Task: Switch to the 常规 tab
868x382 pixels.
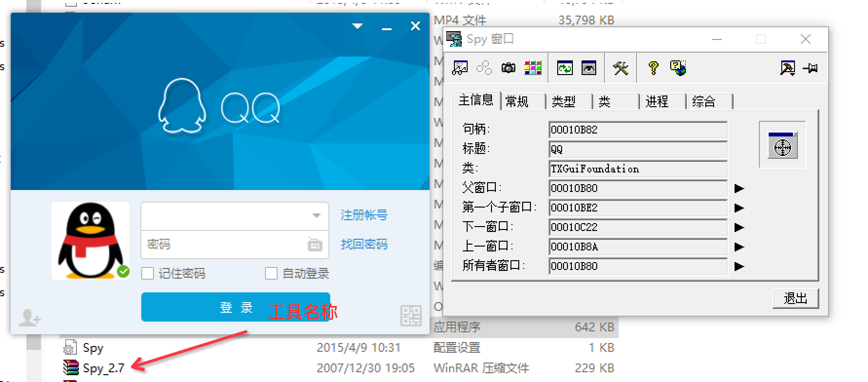Action: click(522, 101)
